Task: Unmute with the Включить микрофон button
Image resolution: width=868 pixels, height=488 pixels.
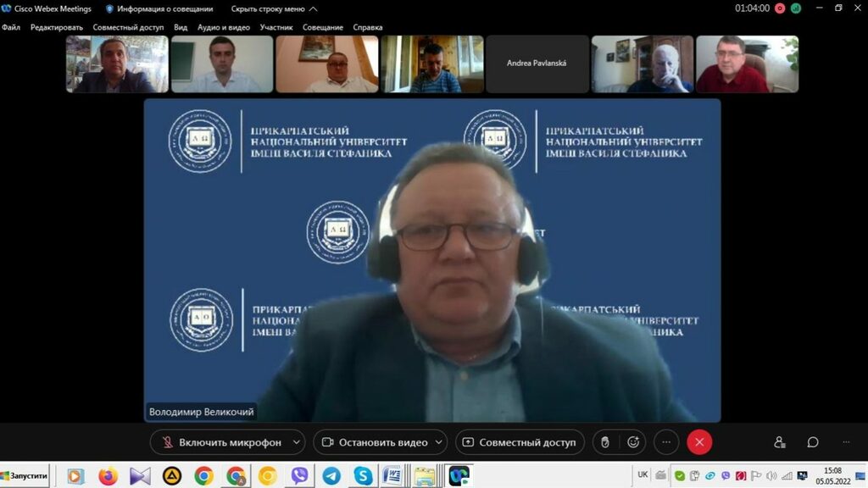Action: (220, 442)
